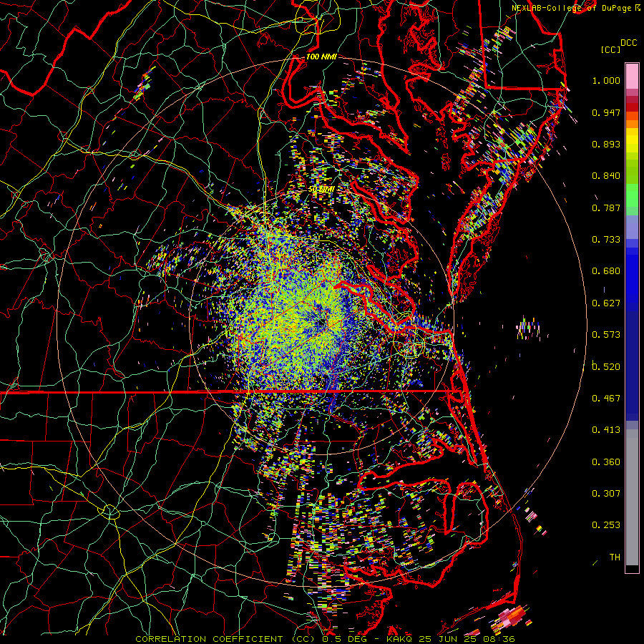This screenshot has height=644, width=644.
Task: Click the 08:36 timestamp in the caption
Action: pyautogui.click(x=499, y=639)
